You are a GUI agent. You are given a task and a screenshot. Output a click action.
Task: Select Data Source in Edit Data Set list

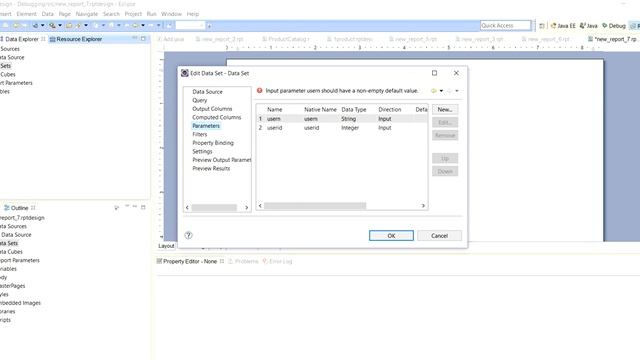[x=207, y=92]
